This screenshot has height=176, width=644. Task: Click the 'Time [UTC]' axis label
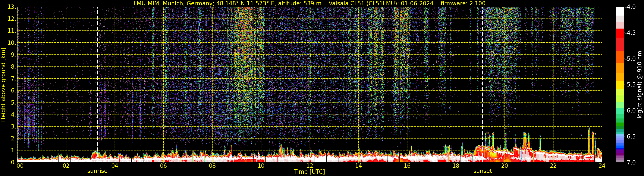point(310,172)
